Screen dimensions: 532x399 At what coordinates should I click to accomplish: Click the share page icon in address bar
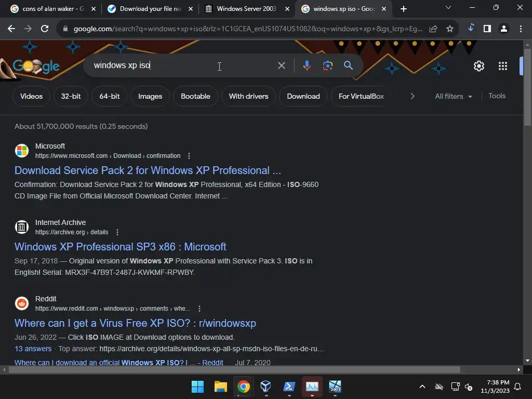tap(433, 29)
